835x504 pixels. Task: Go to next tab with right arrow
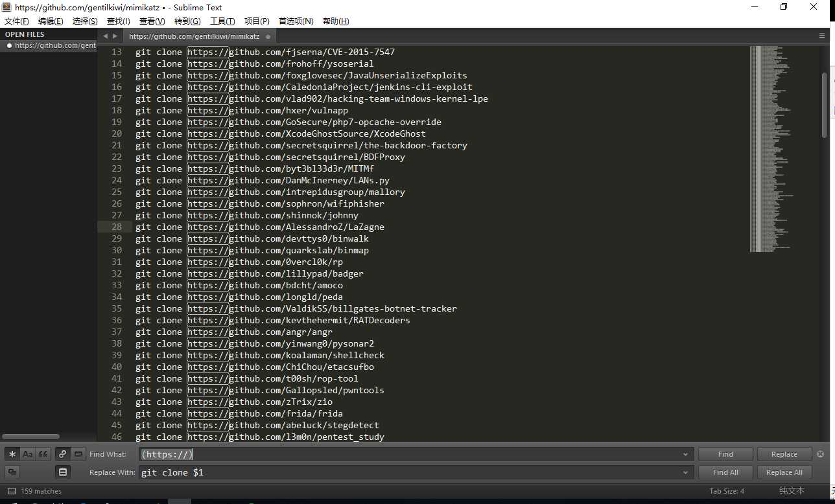click(x=115, y=36)
